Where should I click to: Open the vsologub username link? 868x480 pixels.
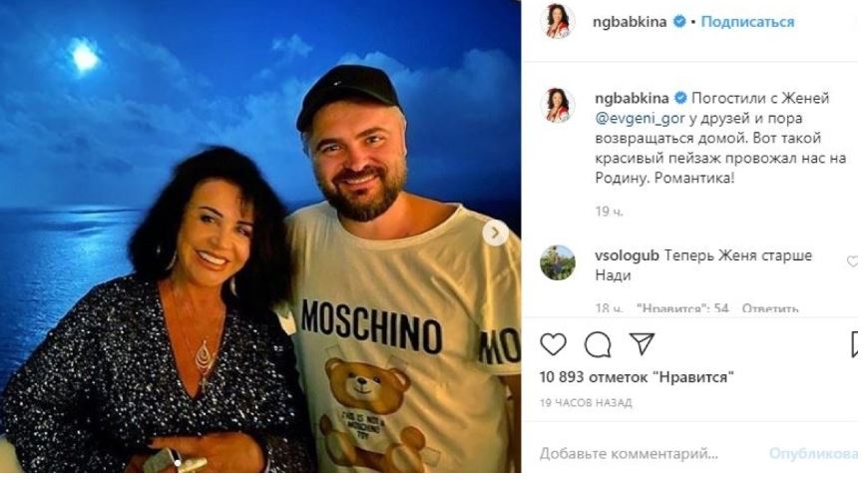point(627,255)
